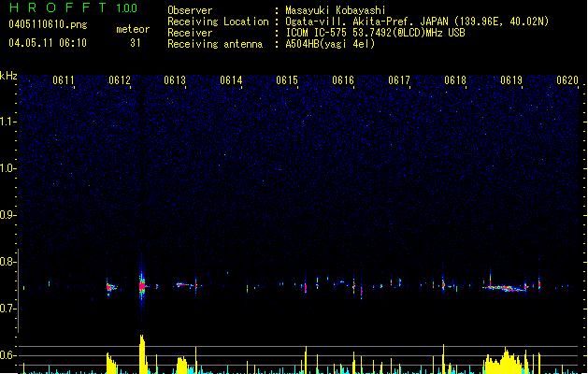Click the 'Receiving Location' field label
The image size is (588, 374).
coord(218,22)
